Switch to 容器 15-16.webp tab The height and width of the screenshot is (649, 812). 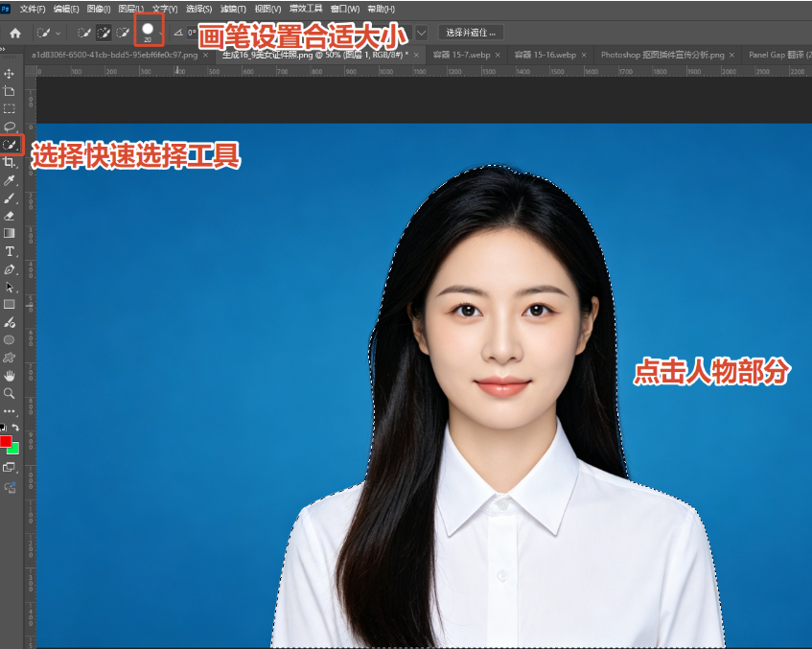click(545, 55)
